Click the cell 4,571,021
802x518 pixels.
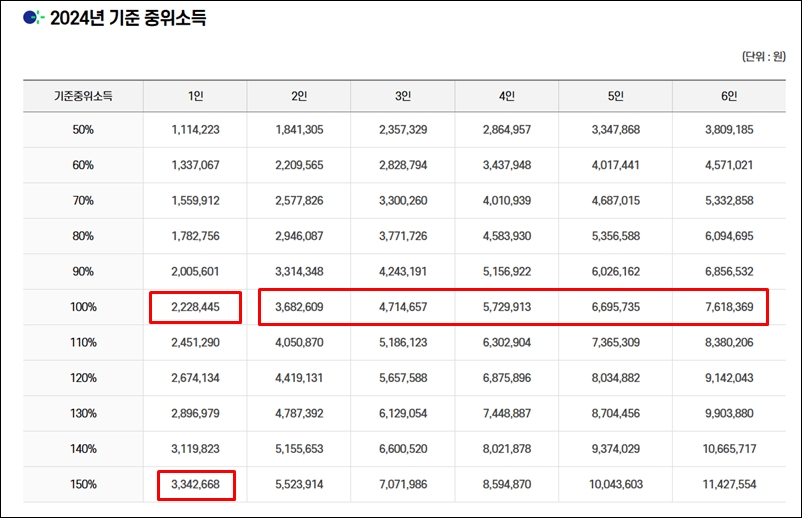point(729,165)
